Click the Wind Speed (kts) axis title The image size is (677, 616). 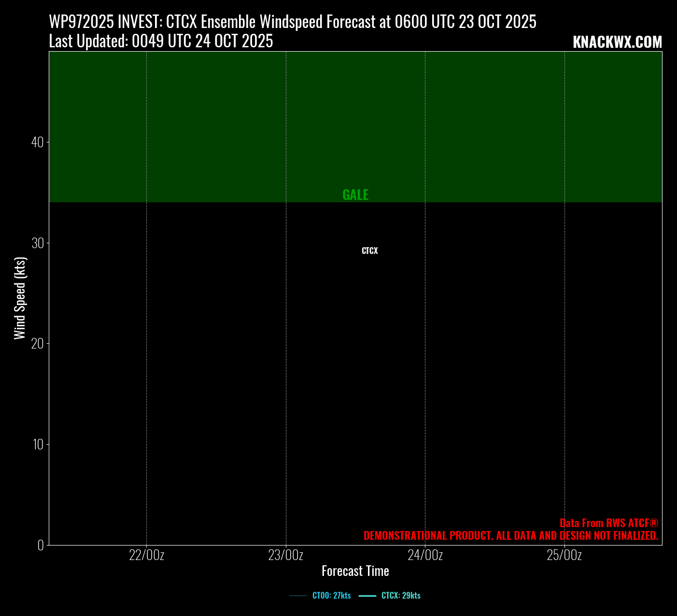20,298
